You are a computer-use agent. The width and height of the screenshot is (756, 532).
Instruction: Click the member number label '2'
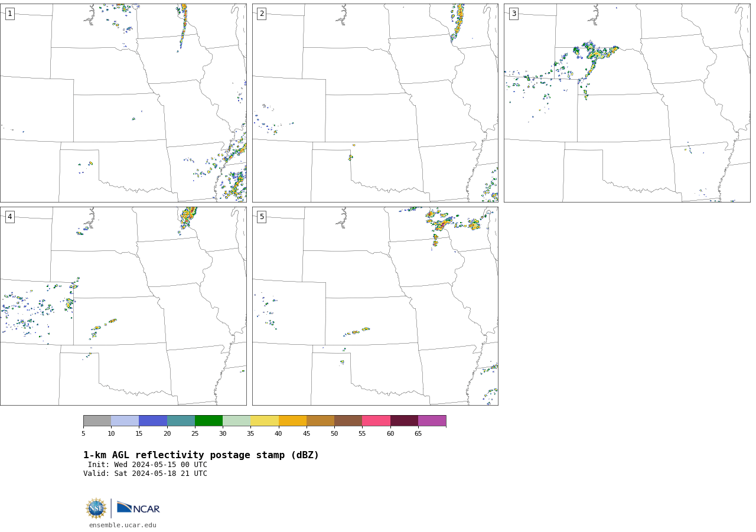click(x=262, y=14)
